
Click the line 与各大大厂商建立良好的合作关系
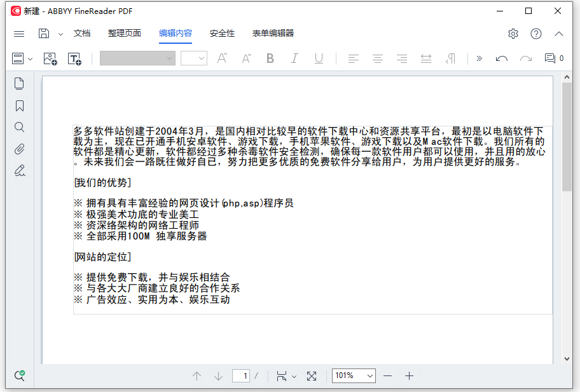click(x=157, y=288)
